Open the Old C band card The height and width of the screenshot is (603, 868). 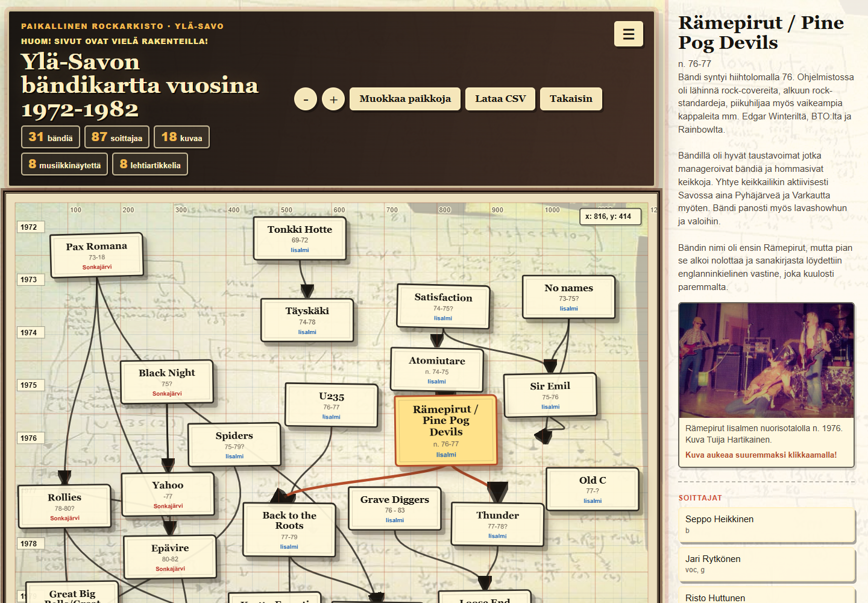[x=593, y=489]
